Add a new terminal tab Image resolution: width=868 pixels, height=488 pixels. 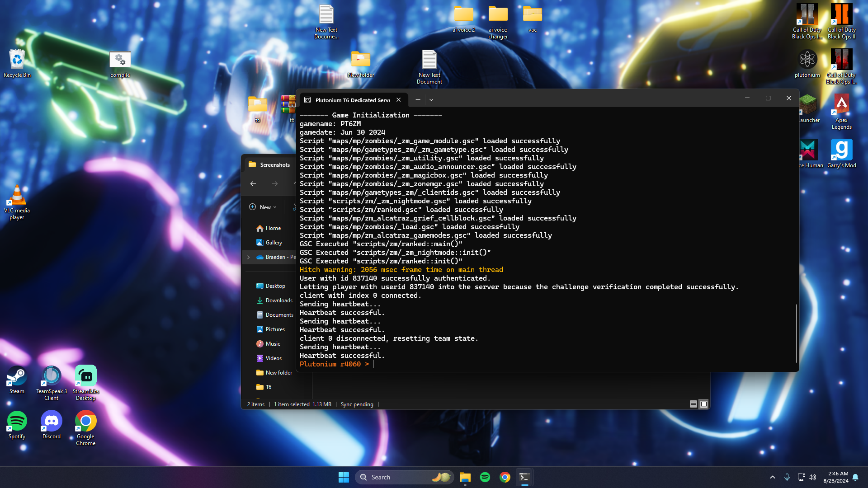click(x=418, y=100)
